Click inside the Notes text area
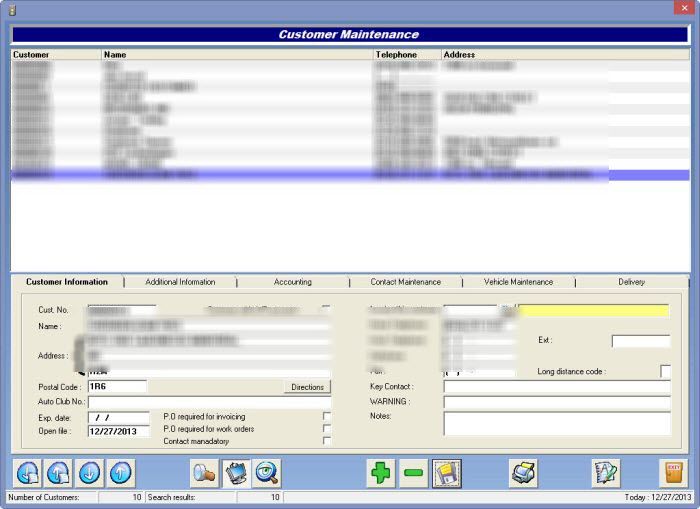Image resolution: width=700 pixels, height=509 pixels. 557,423
